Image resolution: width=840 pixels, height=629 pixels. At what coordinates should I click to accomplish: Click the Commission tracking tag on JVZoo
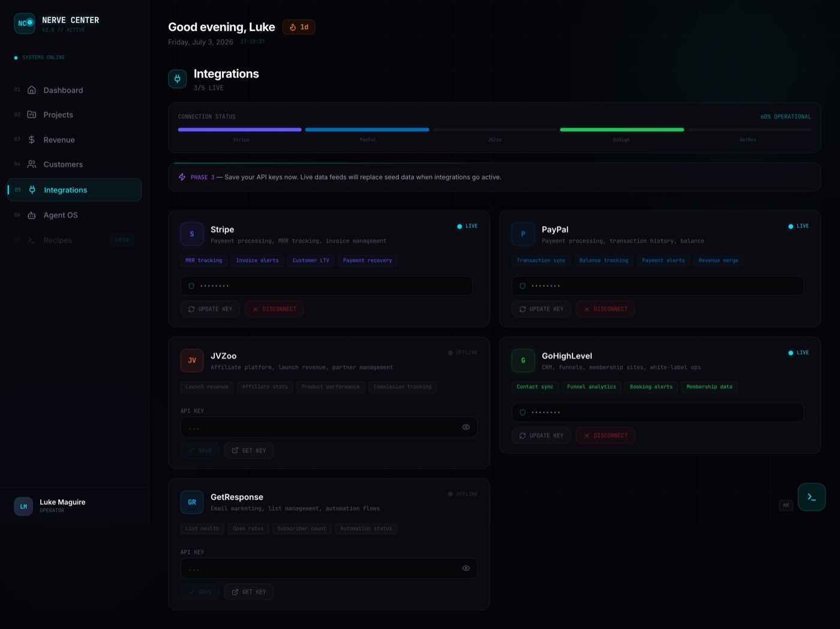[x=403, y=387]
